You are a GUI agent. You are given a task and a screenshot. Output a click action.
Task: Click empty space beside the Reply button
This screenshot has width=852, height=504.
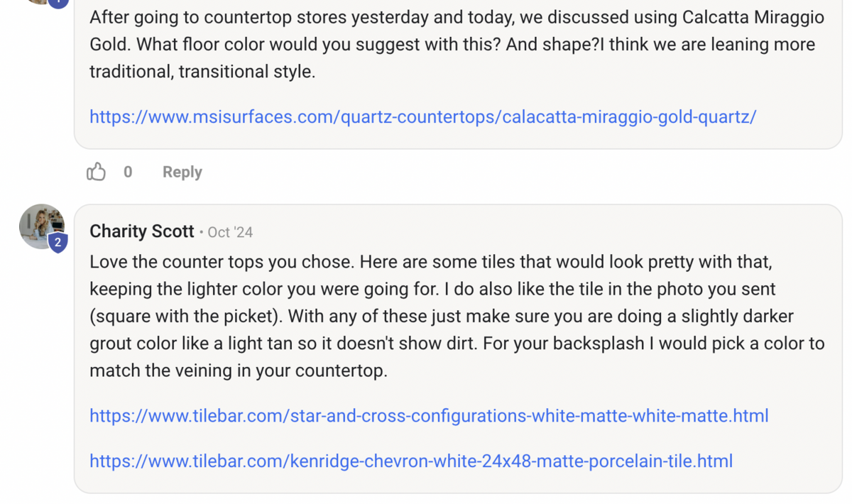coord(497,172)
